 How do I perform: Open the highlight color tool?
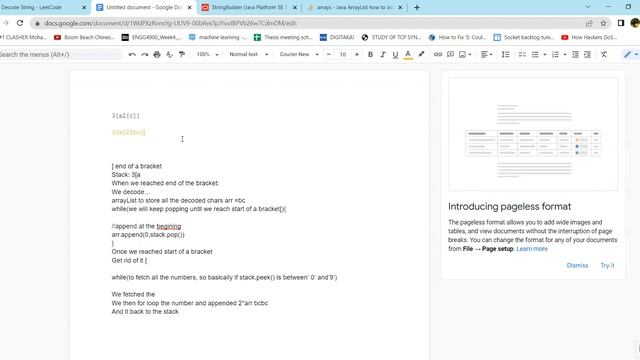point(421,54)
